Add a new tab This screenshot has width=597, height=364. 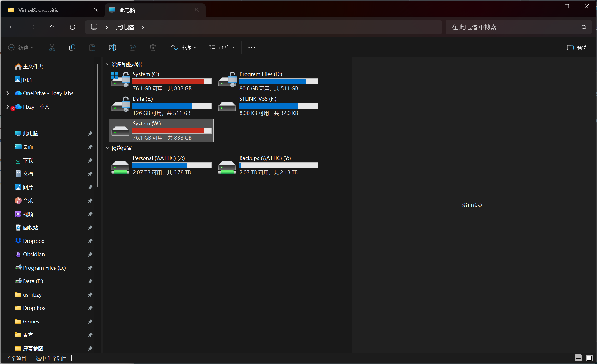(x=215, y=10)
